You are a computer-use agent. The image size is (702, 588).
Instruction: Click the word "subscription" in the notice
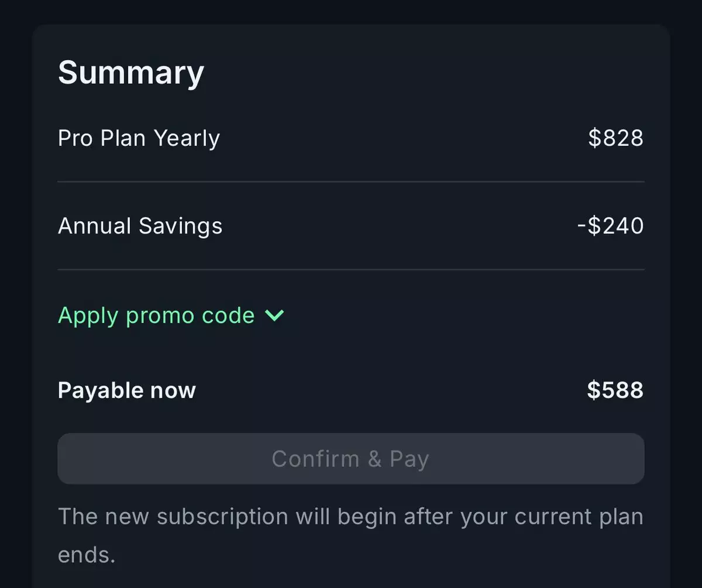(x=222, y=517)
